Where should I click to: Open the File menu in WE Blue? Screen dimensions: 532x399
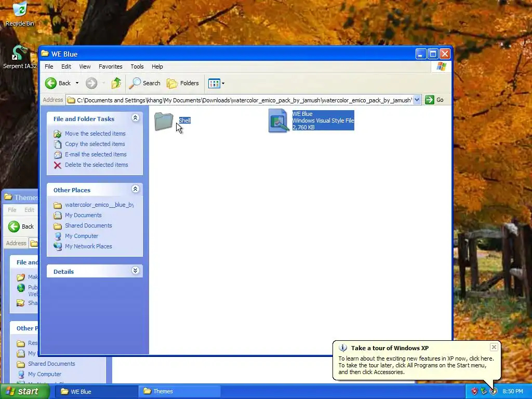tap(49, 66)
